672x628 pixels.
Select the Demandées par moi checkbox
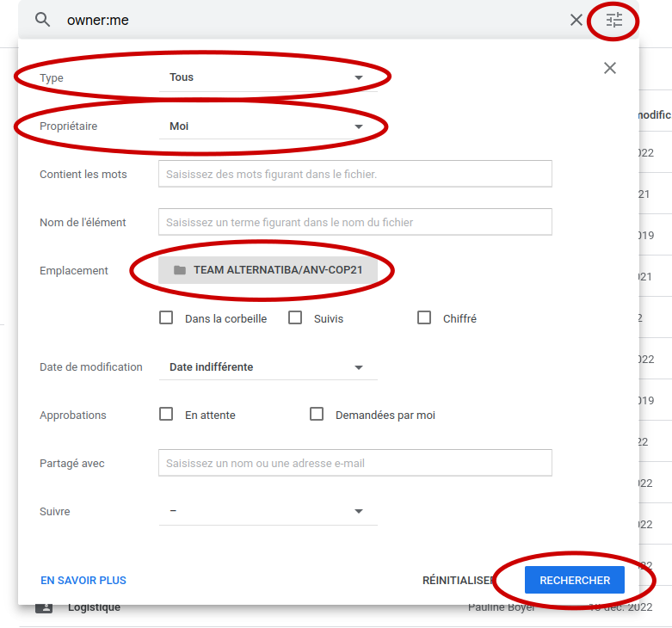[x=317, y=415]
